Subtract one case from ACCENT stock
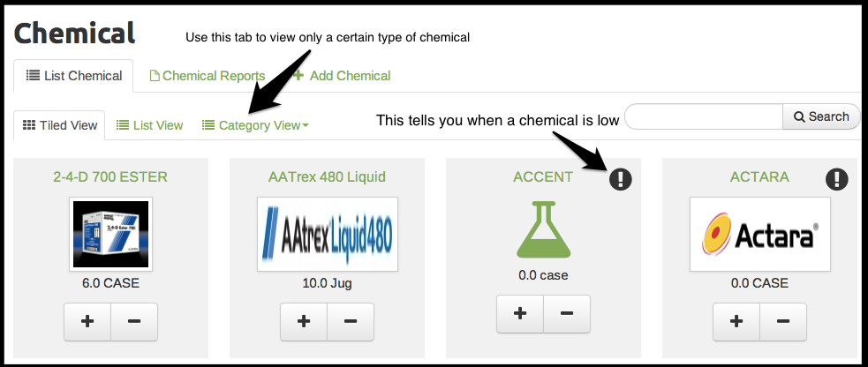The image size is (868, 367). click(x=567, y=314)
